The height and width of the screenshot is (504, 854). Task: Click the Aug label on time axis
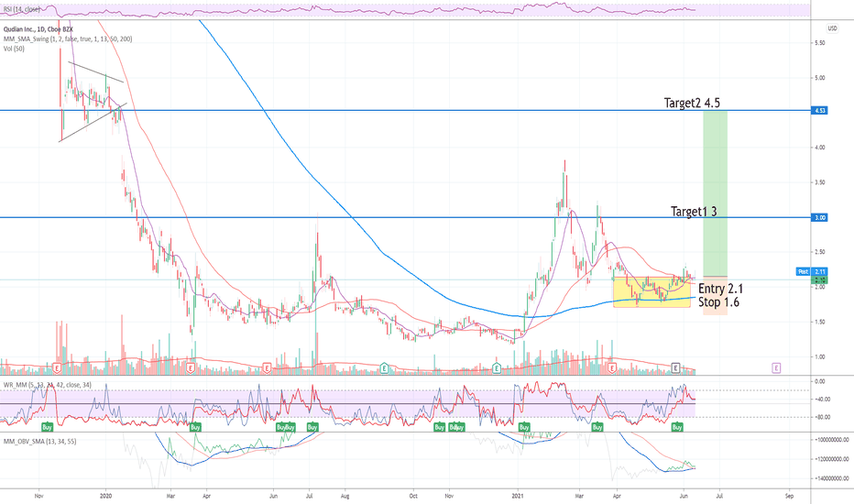click(345, 496)
